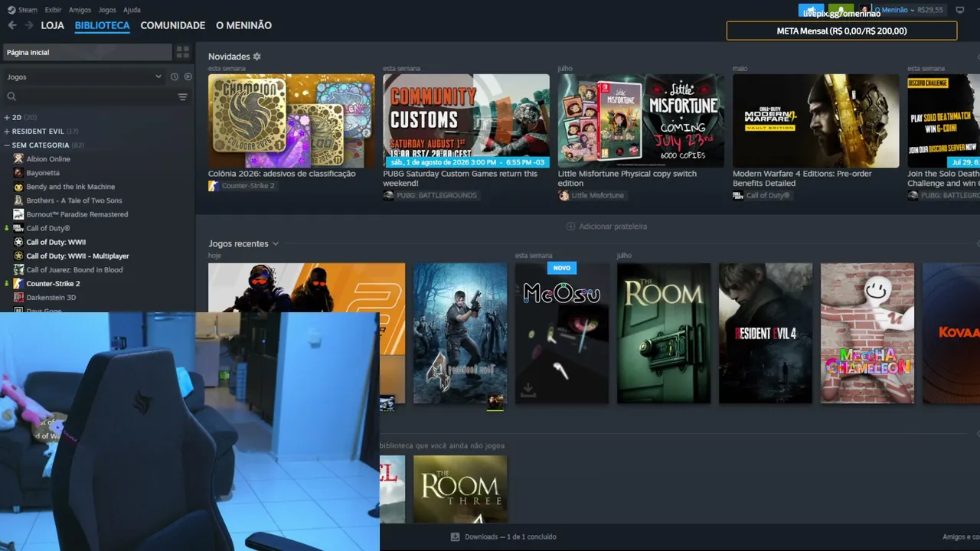This screenshot has height=551, width=980.
Task: Click the library search magnifier icon
Action: coord(11,96)
